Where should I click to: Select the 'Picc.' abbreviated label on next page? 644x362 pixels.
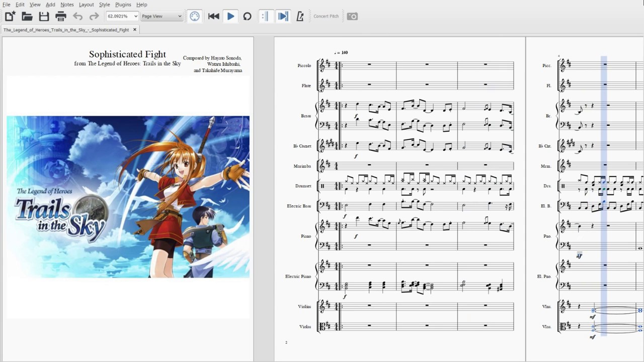coord(547,65)
